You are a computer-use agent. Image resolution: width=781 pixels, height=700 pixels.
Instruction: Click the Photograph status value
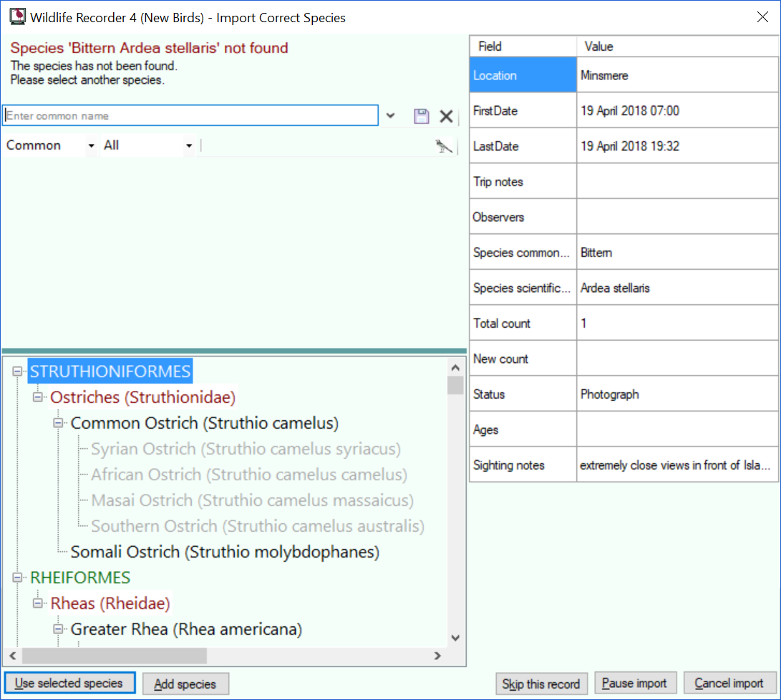[x=677, y=394]
